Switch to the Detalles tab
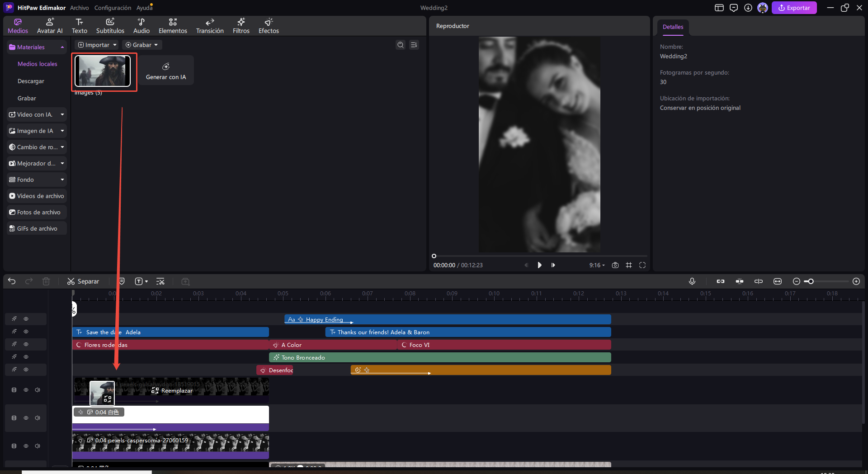 pos(673,27)
